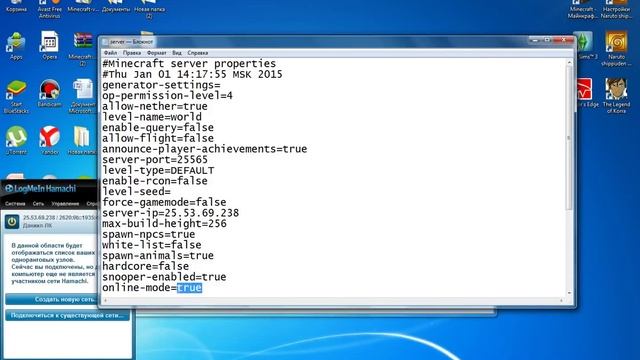Click the line "force-gamemode=false"
This screenshot has height=360, width=640.
pos(164,202)
